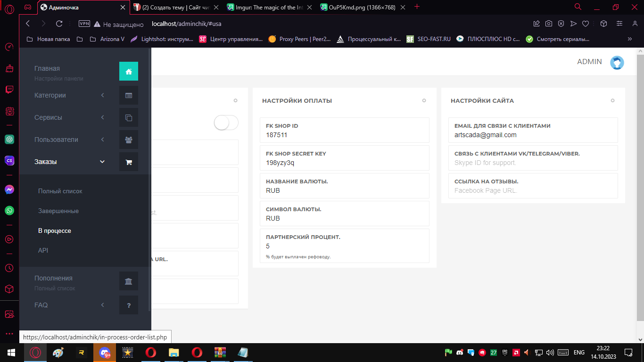The width and height of the screenshot is (644, 362).
Task: Open the WinRAR taskbar icon
Action: coord(220,353)
